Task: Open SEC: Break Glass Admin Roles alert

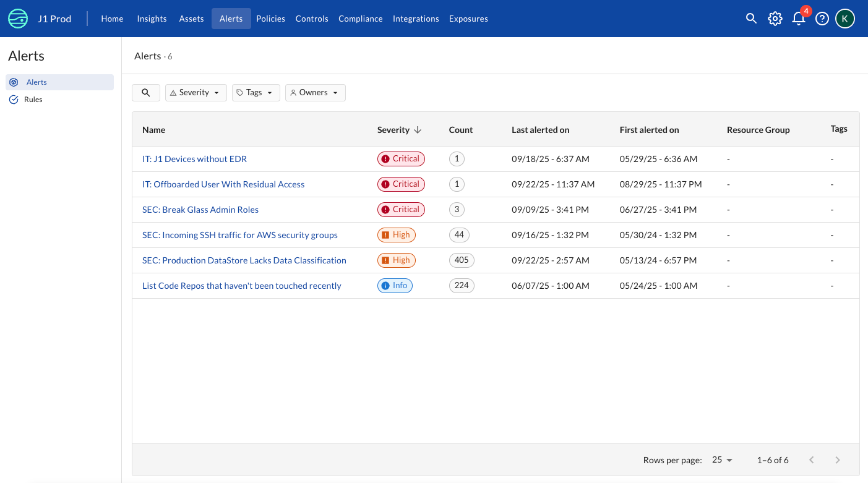Action: (200, 210)
